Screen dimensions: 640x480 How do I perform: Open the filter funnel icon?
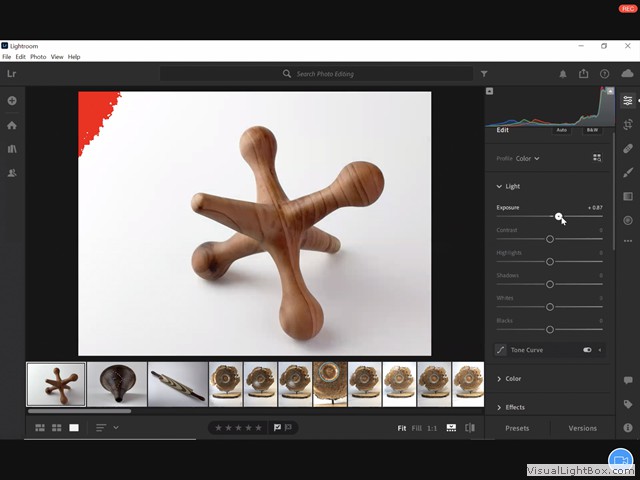[x=484, y=74]
